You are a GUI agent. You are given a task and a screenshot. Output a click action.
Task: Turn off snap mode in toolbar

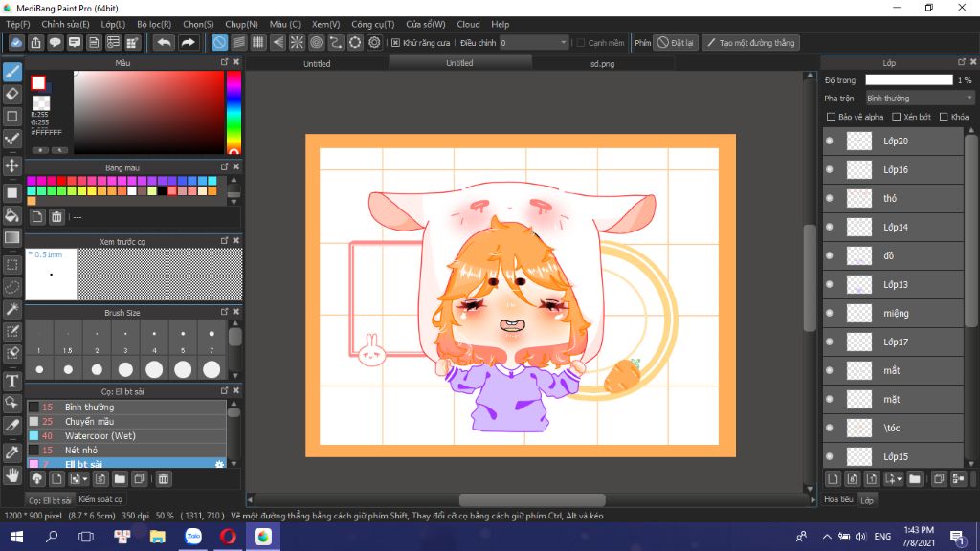(219, 42)
